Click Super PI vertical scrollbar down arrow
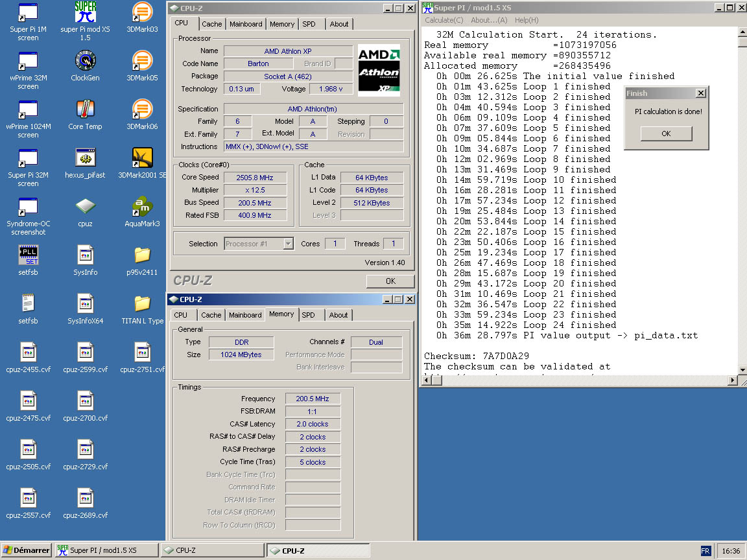This screenshot has height=560, width=747. coord(742,370)
